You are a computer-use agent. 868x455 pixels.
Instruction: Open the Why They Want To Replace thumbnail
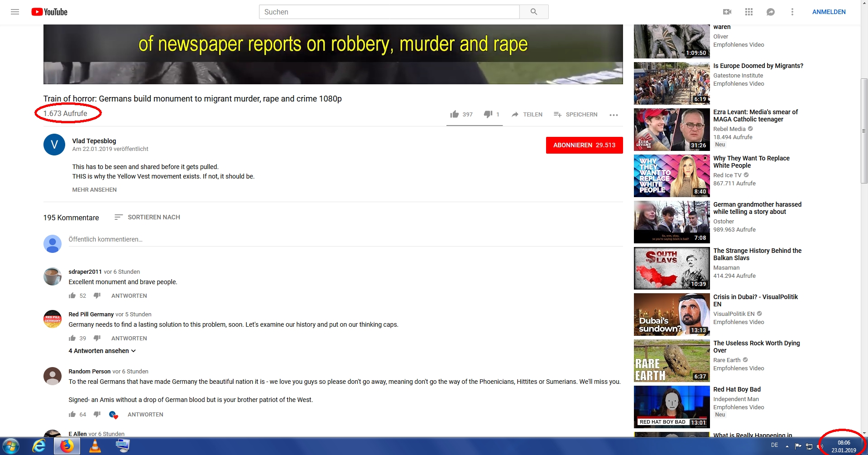tap(671, 176)
